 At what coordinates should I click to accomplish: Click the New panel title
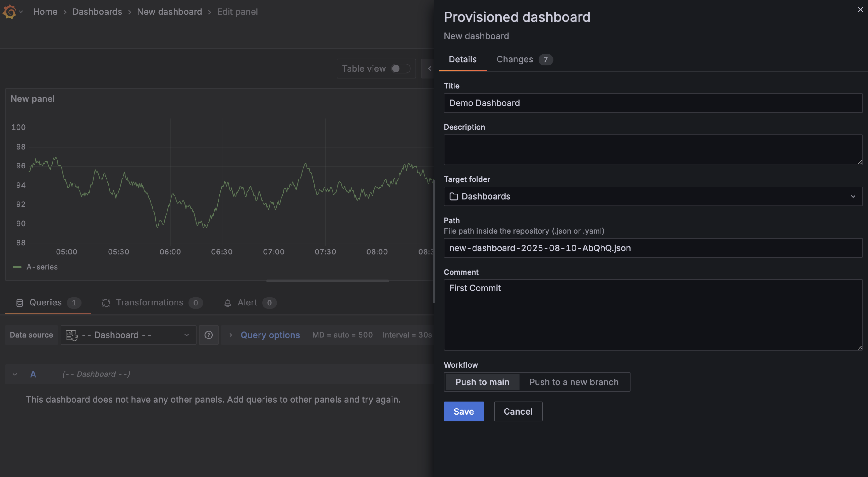click(32, 99)
